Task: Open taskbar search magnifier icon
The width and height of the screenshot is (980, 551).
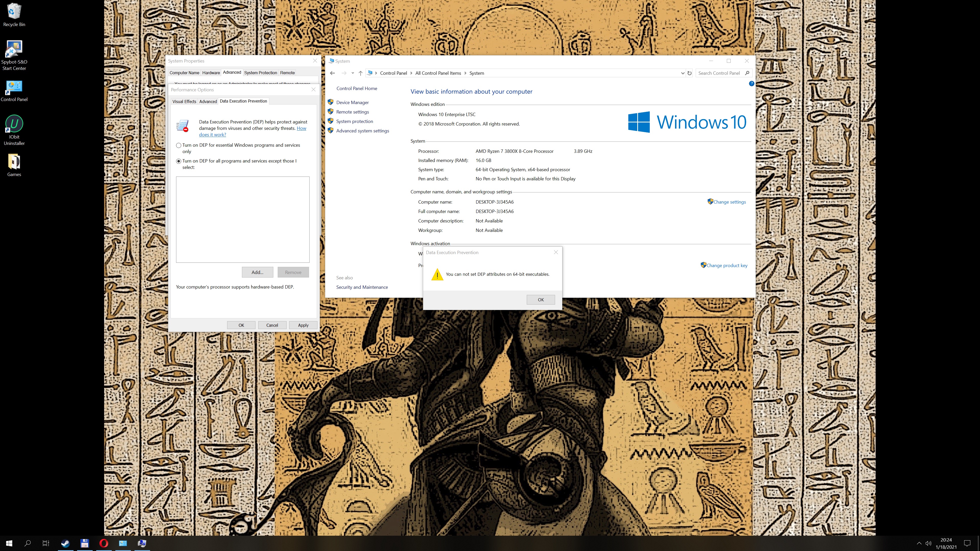Action: [27, 543]
